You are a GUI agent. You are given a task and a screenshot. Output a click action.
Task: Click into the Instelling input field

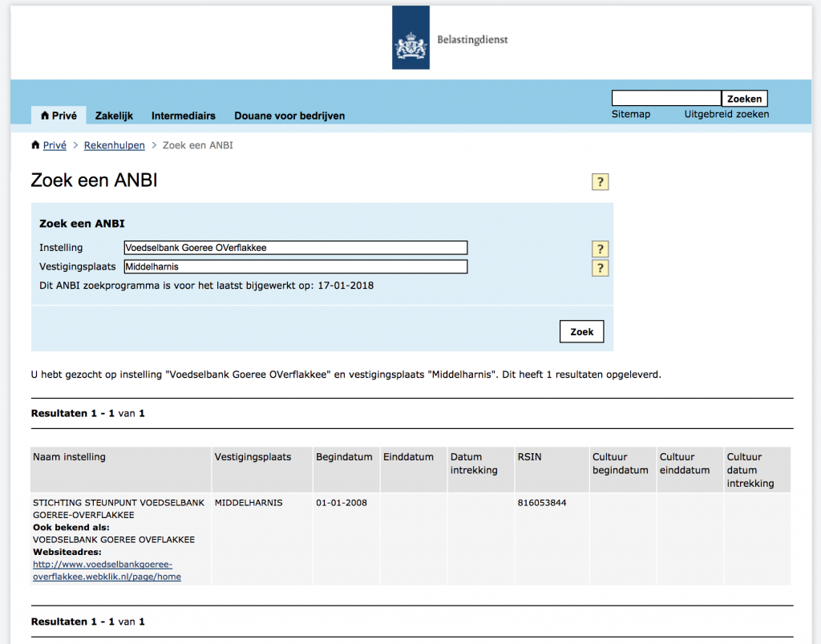tap(296, 248)
